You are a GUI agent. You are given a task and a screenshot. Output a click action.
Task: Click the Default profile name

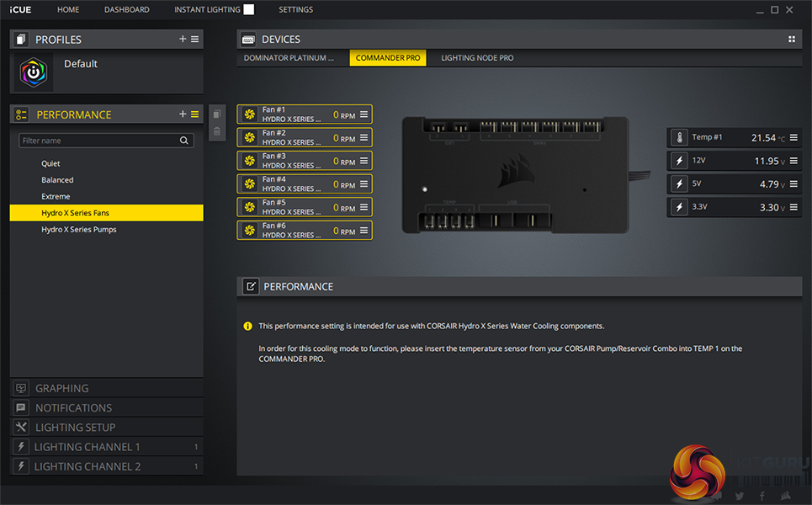81,64
